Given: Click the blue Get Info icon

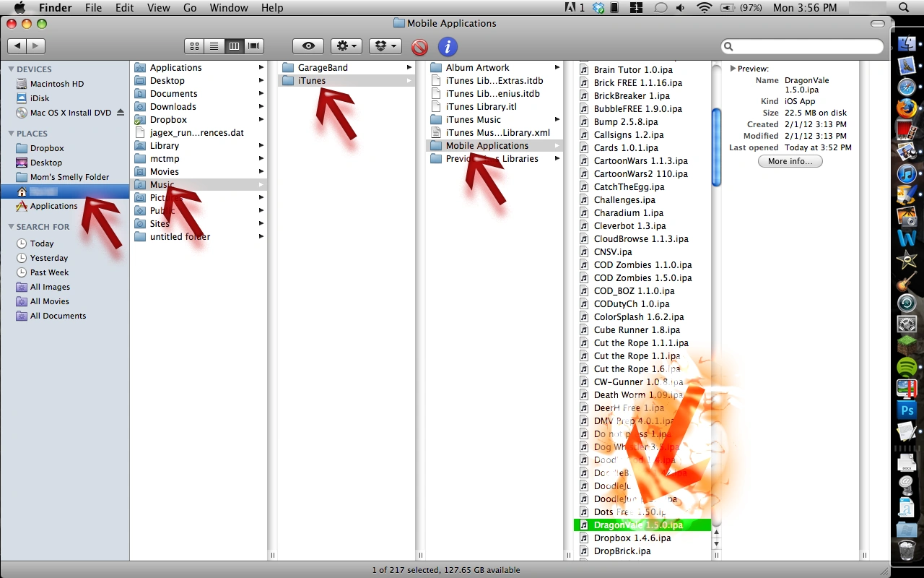Looking at the screenshot, I should [x=448, y=47].
